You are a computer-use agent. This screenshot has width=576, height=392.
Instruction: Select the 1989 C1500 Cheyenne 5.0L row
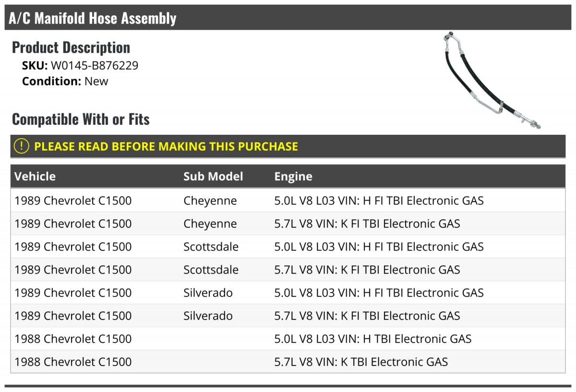(288, 201)
